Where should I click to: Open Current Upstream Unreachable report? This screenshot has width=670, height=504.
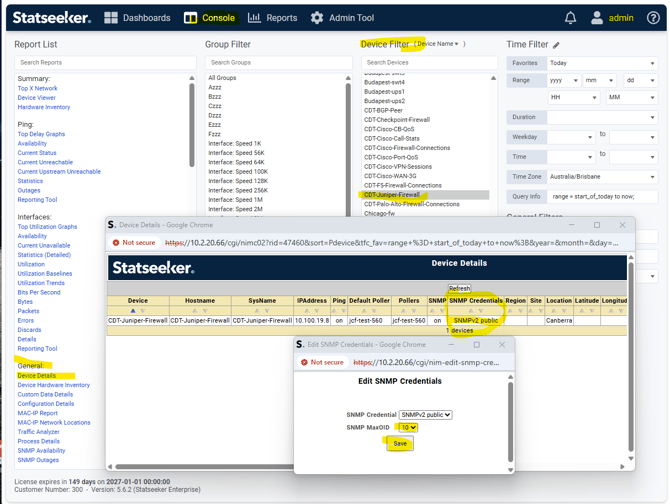59,172
